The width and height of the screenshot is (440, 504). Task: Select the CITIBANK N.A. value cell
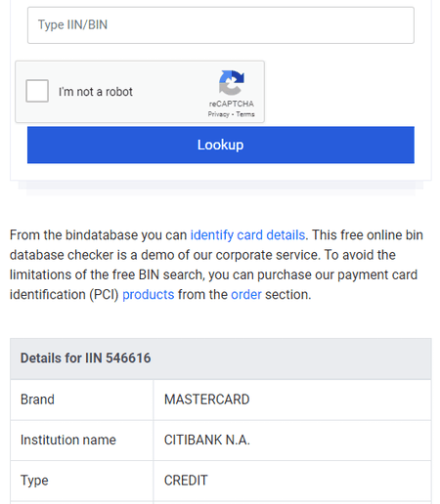292,441
